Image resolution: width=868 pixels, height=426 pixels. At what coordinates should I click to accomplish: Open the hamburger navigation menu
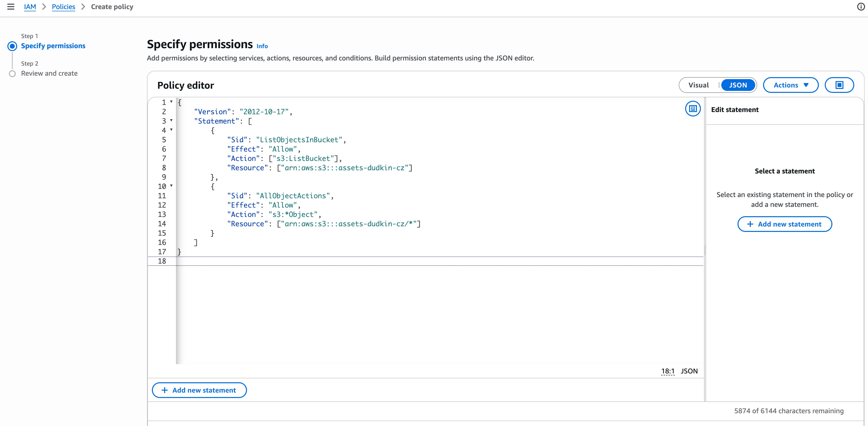tap(11, 7)
